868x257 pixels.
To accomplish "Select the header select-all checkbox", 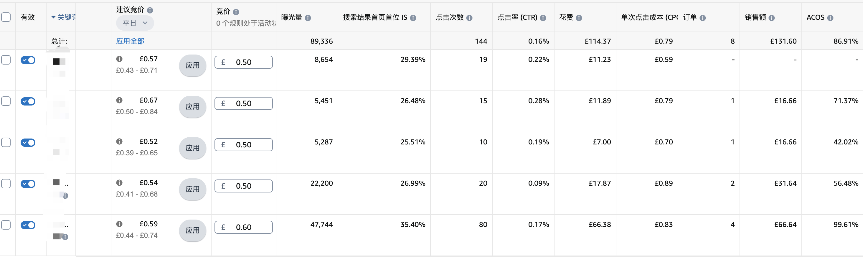I will pyautogui.click(x=6, y=17).
